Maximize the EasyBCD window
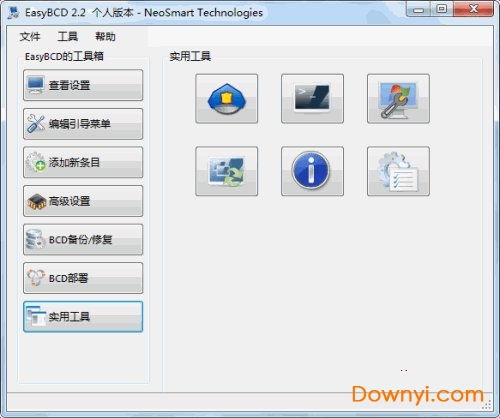 pos(442,9)
